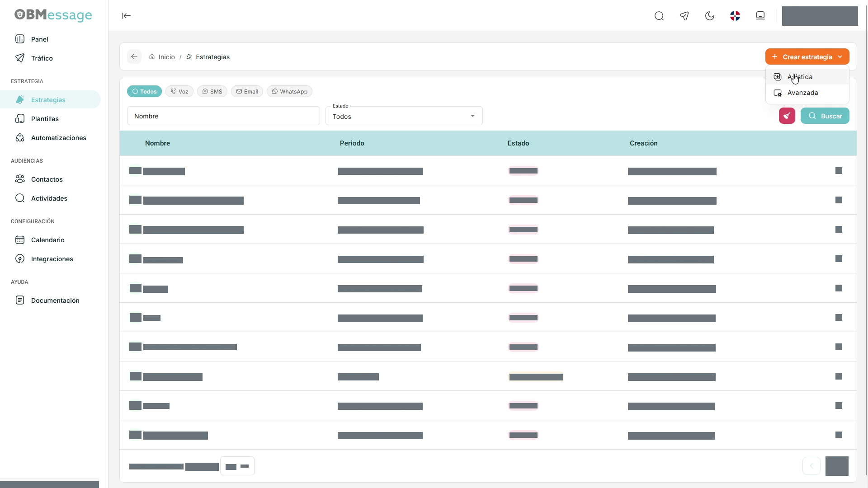Open the search icon in the top bar

tap(659, 16)
